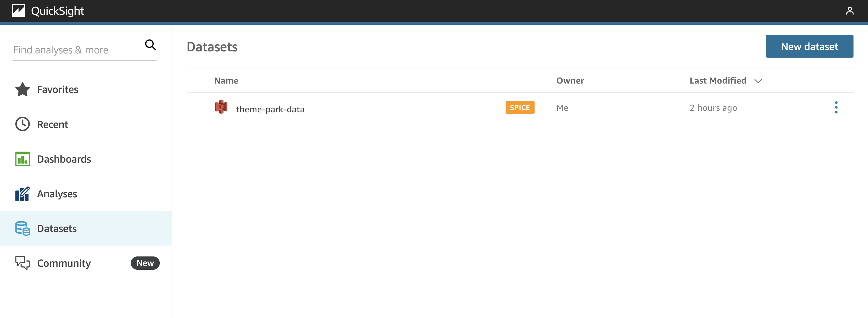Screen dimensions: 868x318
Task: Click the Datasets database icon
Action: pyautogui.click(x=23, y=228)
